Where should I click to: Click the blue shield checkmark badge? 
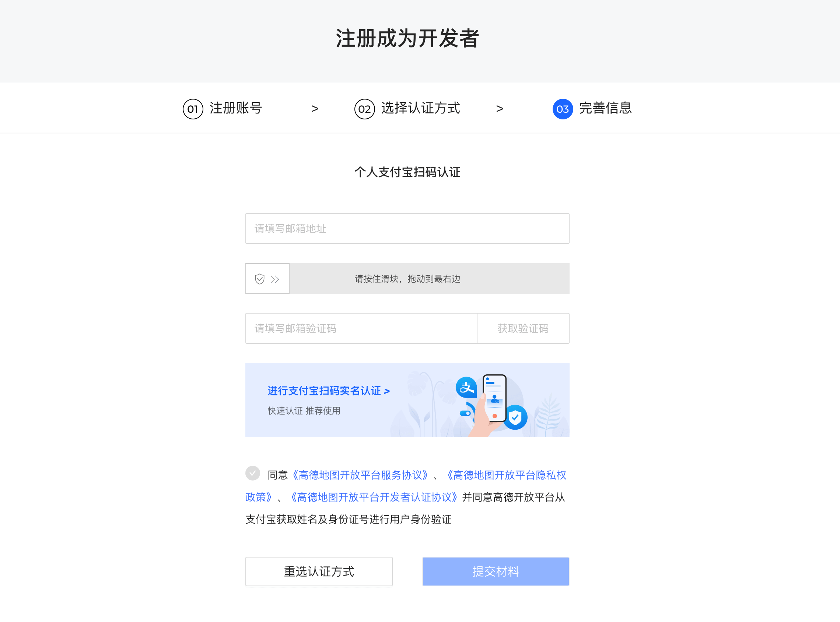(x=515, y=417)
